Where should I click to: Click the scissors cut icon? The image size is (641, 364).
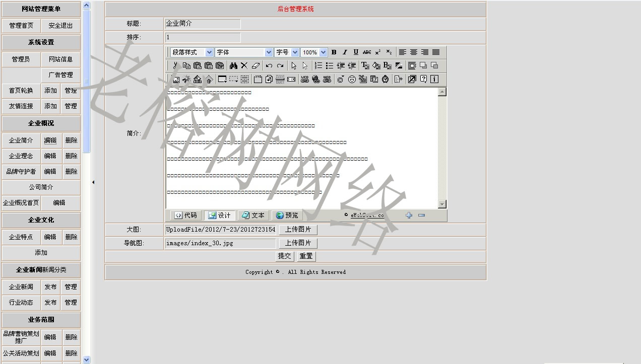click(175, 65)
